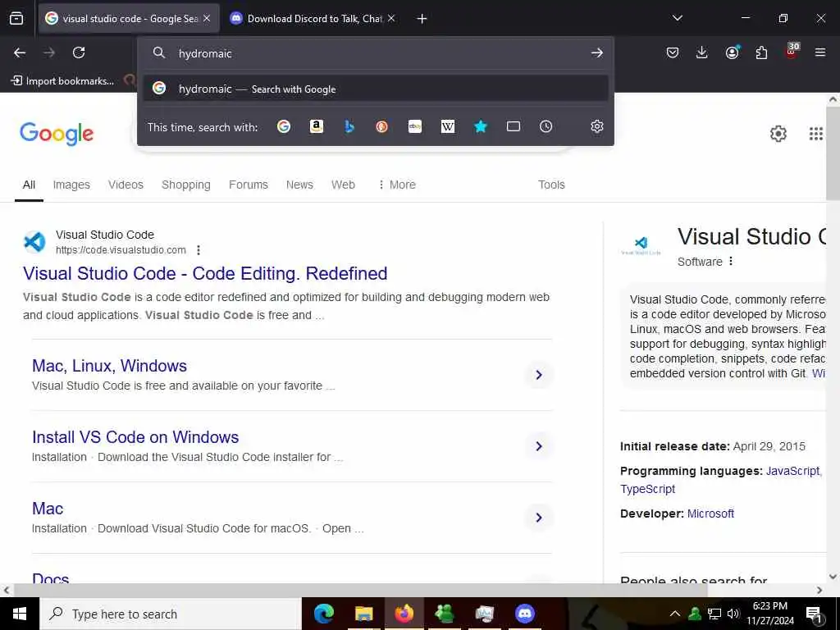
Task: Switch to the Download Discord tab
Action: click(313, 18)
